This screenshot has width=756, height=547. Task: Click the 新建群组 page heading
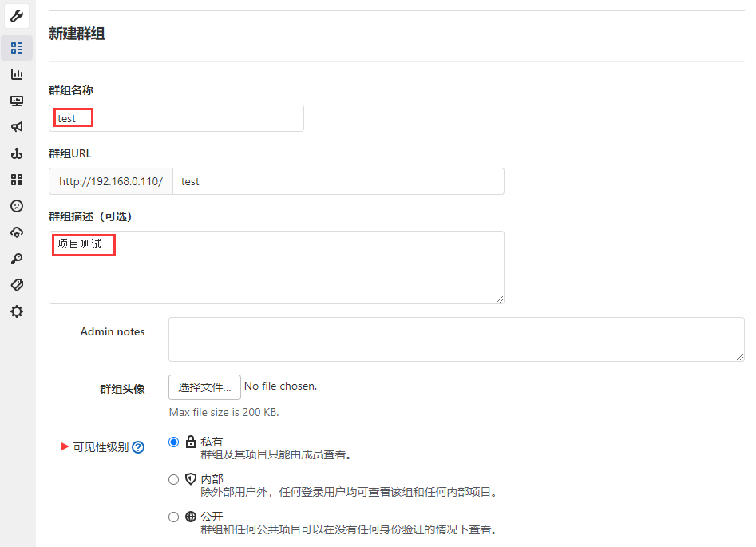(x=77, y=34)
